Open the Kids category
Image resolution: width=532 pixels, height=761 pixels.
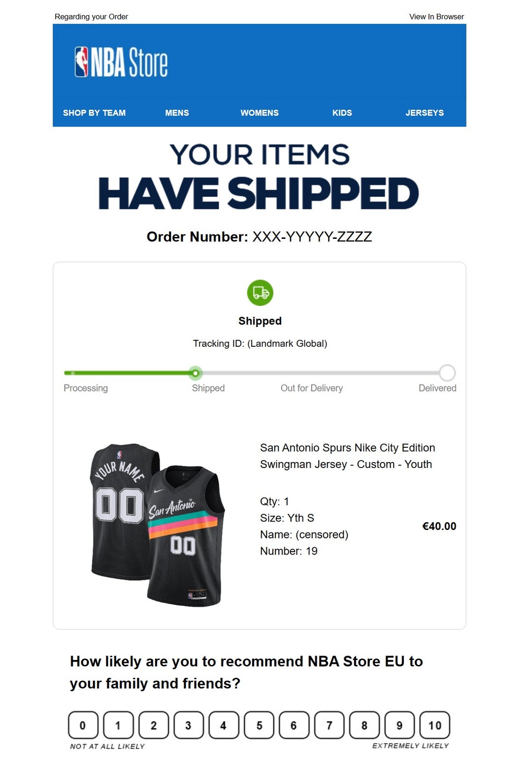pos(342,113)
